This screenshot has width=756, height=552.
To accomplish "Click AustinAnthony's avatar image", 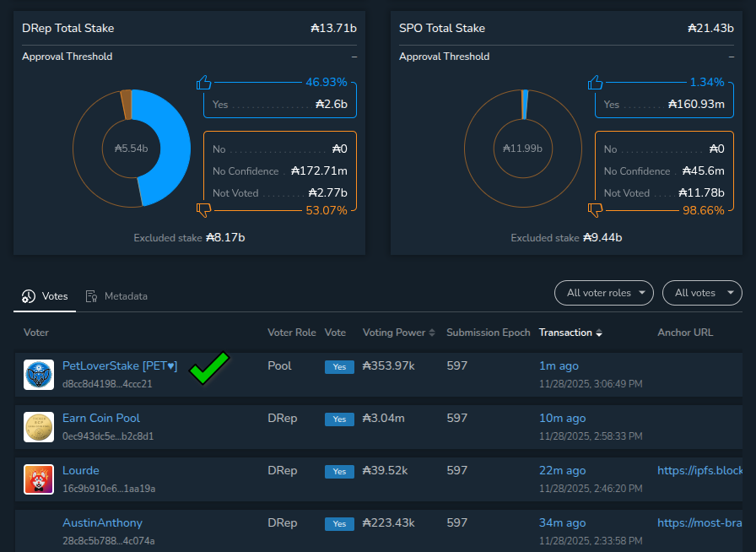I will click(x=37, y=531).
